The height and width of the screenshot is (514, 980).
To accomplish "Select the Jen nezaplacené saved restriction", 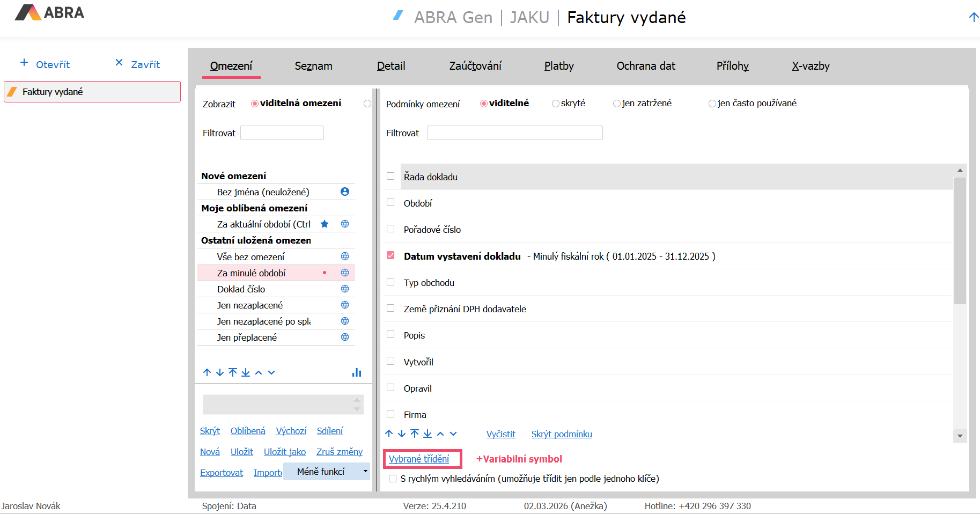I will pos(276,305).
